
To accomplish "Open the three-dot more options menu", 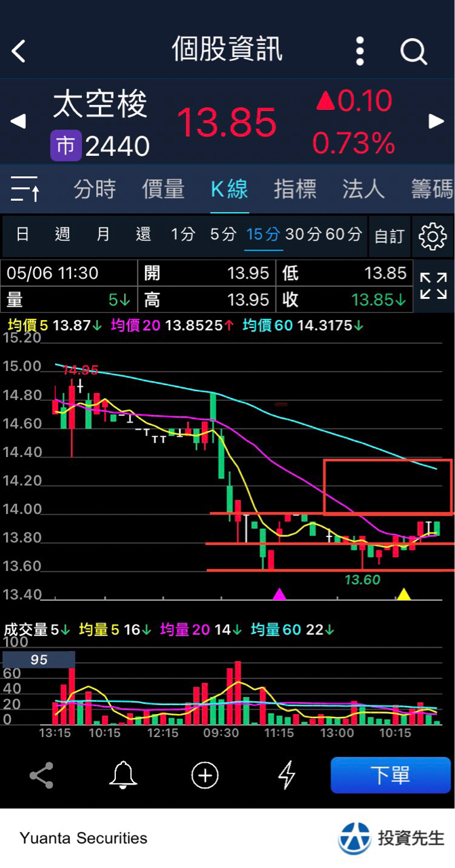I will pyautogui.click(x=360, y=51).
